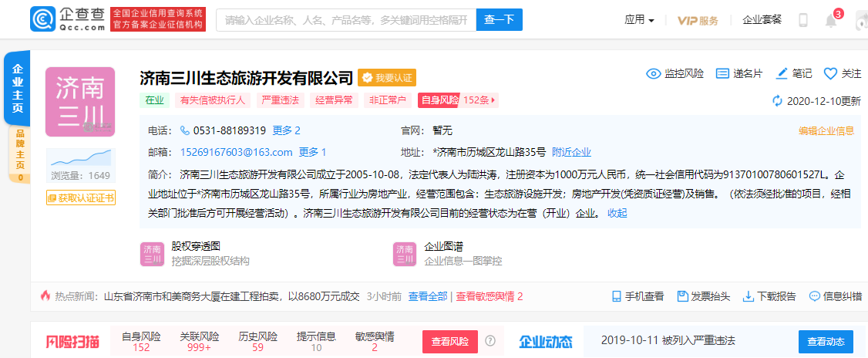The height and width of the screenshot is (358, 868).
Task: Open 笔记 pencil note icon
Action: pyautogui.click(x=782, y=74)
